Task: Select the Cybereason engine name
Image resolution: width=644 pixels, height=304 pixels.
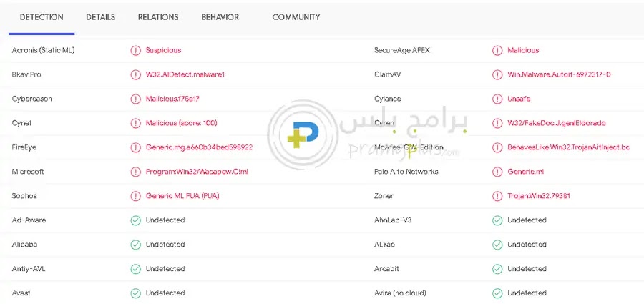Action: (32, 99)
